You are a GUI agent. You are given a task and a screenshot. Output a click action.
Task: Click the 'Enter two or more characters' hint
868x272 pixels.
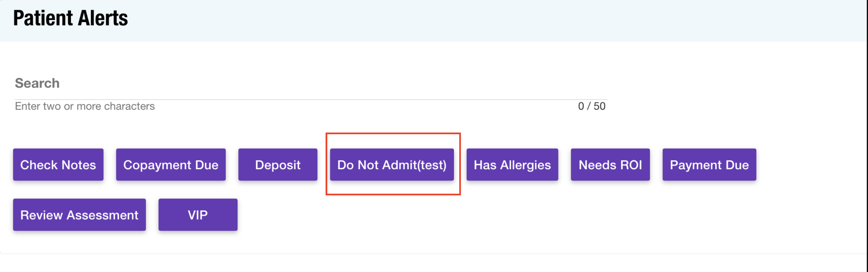[84, 106]
